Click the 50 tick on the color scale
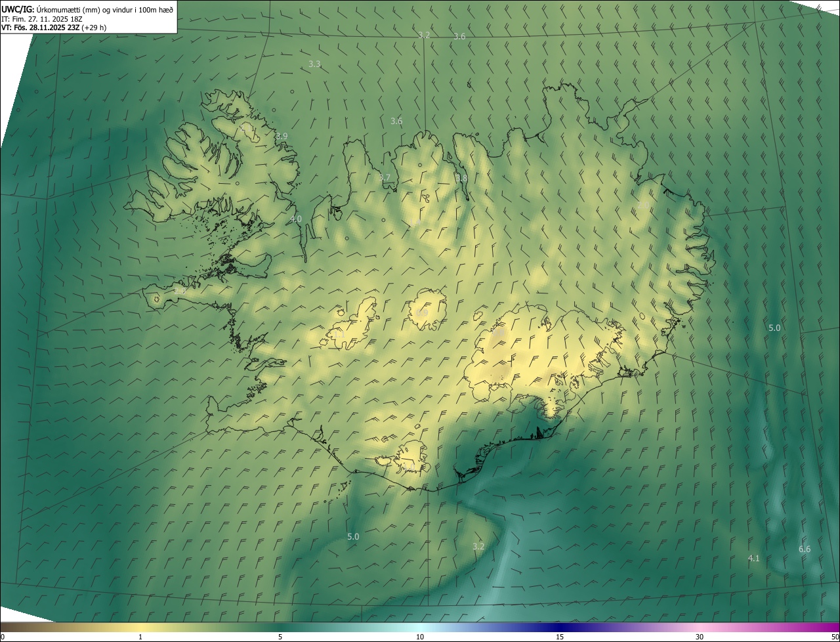 pyautogui.click(x=835, y=637)
